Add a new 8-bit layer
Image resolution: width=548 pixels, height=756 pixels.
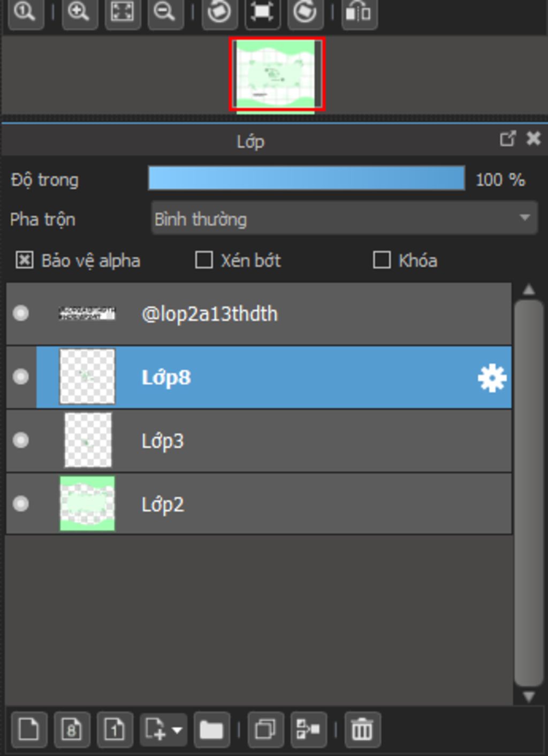point(72,729)
